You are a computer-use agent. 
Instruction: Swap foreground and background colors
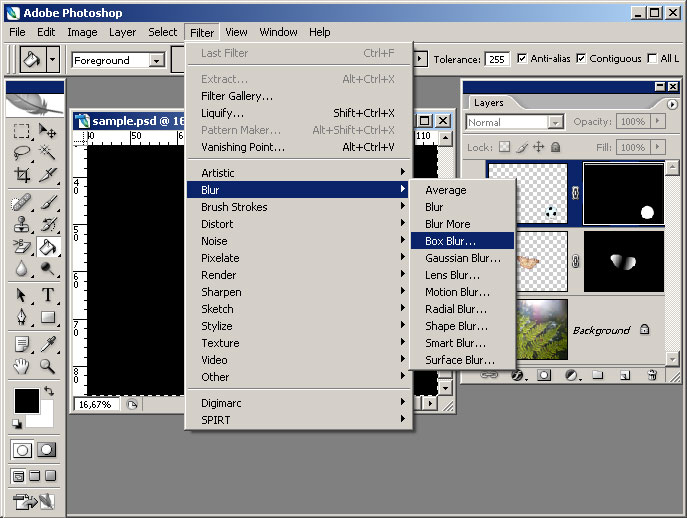(49, 390)
